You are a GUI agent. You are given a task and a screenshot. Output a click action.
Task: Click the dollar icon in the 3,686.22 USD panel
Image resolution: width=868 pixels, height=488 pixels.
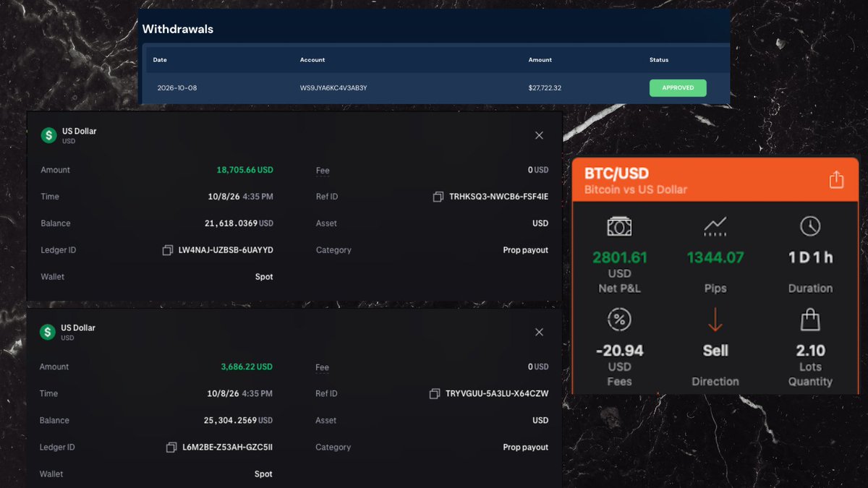(48, 332)
